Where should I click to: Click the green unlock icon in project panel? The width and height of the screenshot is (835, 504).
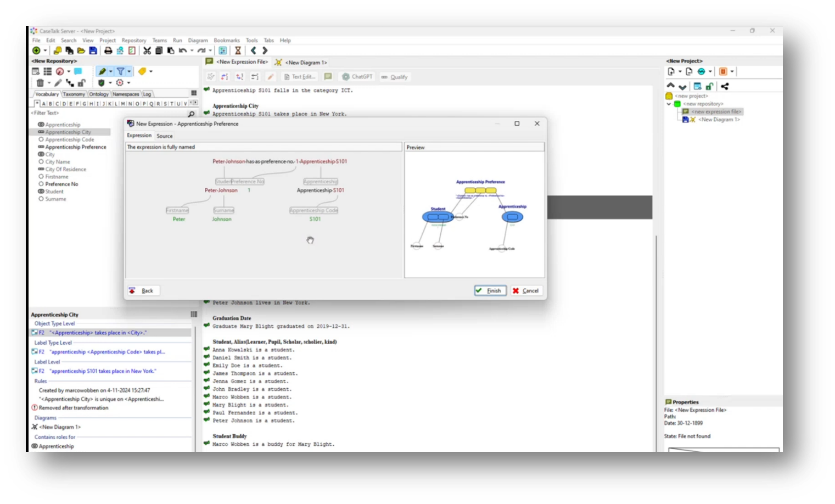(709, 86)
